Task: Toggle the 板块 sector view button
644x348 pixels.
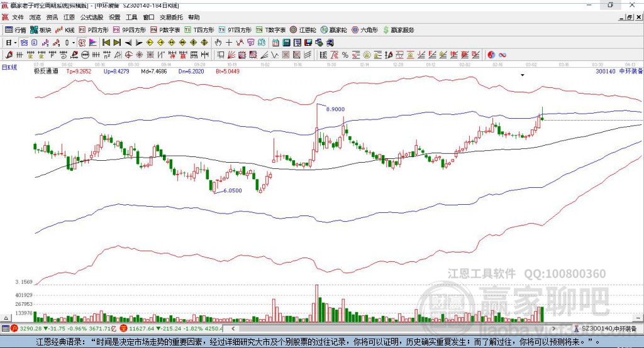Action: point(41,30)
